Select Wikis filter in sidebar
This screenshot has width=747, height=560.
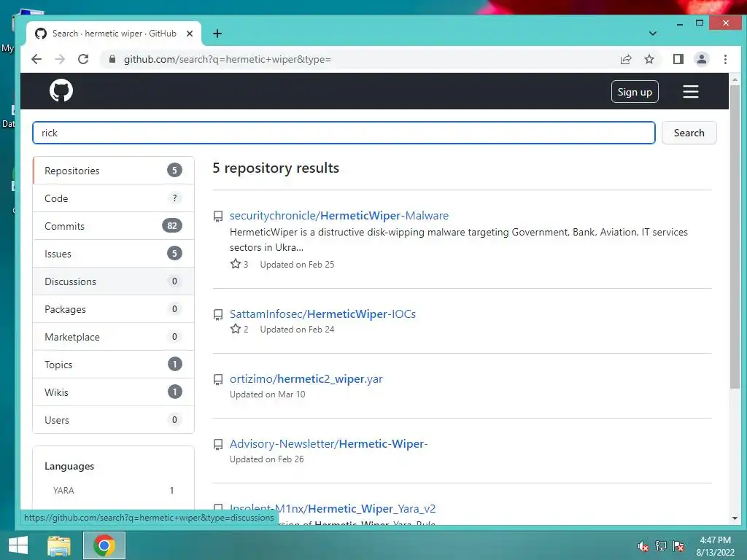click(x=113, y=392)
